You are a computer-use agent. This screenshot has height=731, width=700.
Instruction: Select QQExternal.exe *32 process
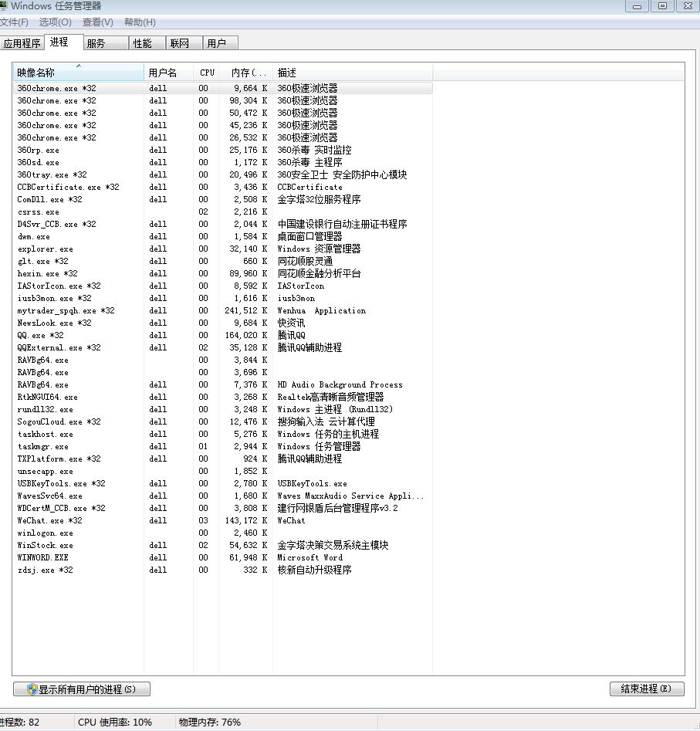[x=223, y=348]
